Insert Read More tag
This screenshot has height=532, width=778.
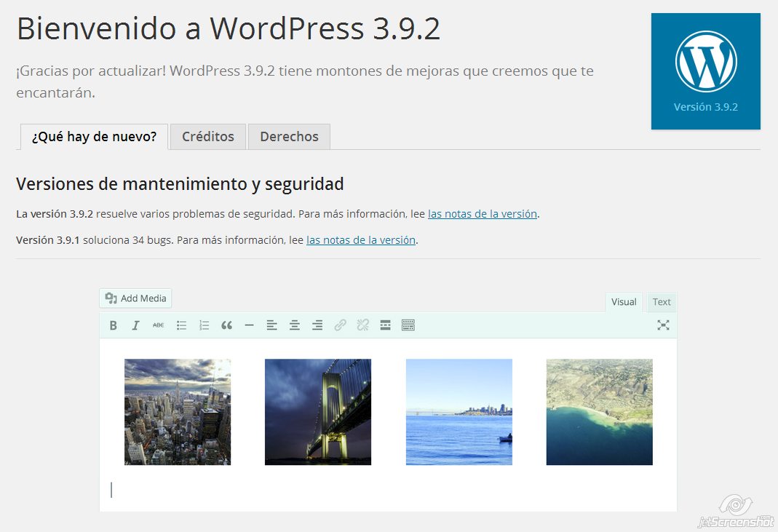[385, 325]
